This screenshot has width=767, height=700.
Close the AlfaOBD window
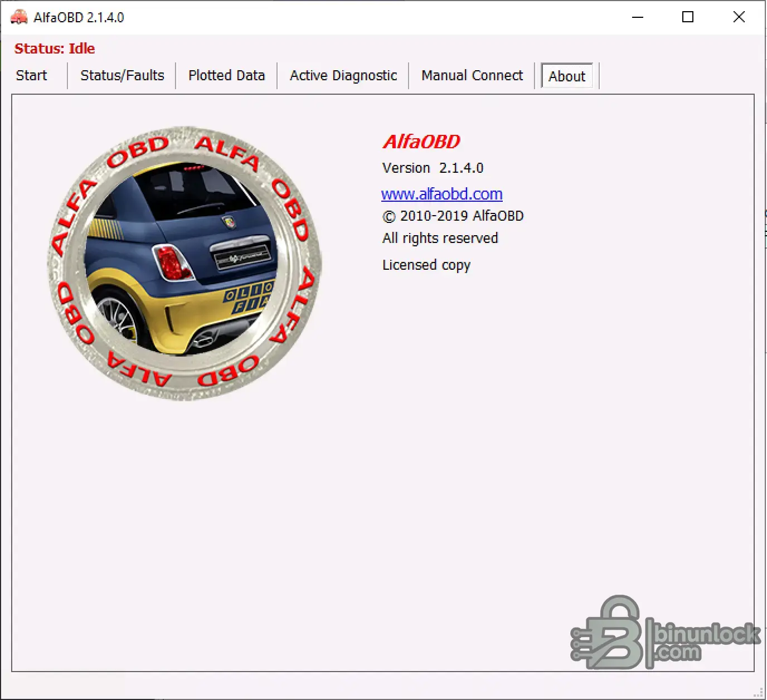[x=739, y=17]
